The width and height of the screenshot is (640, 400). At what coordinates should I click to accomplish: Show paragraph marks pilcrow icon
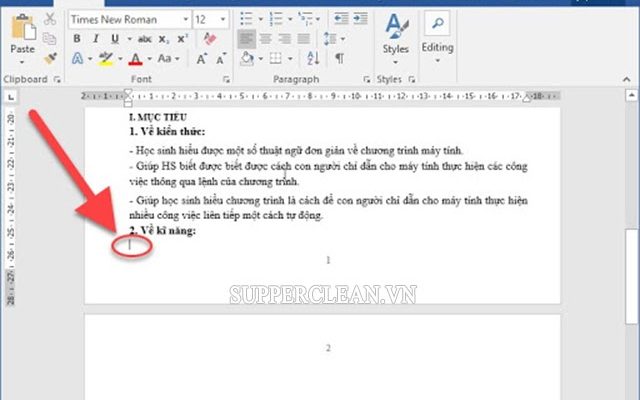point(339,58)
